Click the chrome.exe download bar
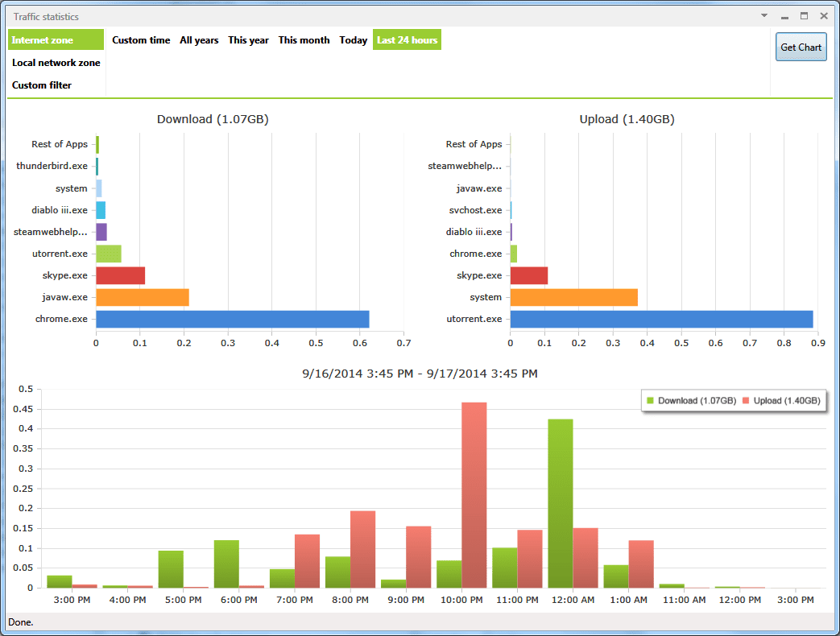 [x=233, y=319]
